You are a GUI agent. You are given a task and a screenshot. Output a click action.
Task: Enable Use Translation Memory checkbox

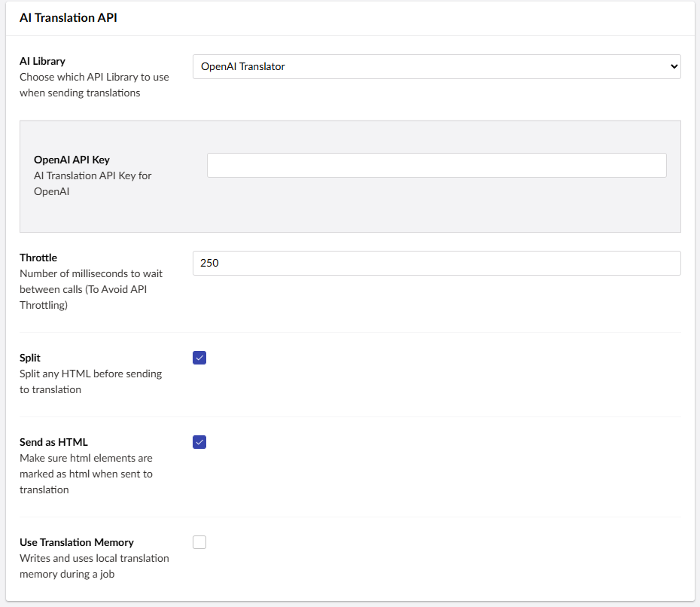click(x=199, y=542)
